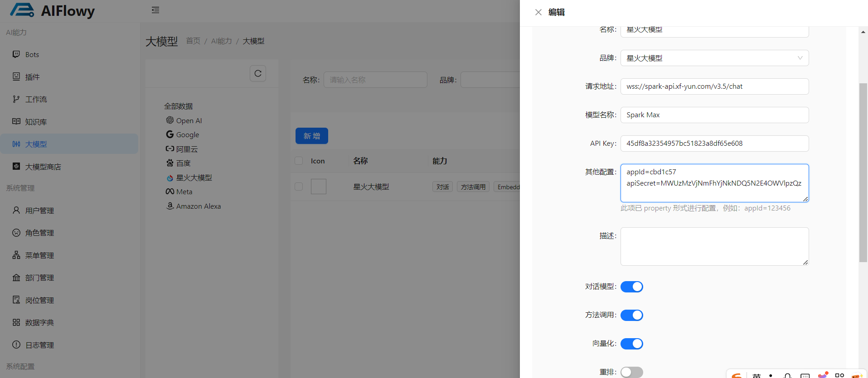Disable the 方法调用 switch

631,315
